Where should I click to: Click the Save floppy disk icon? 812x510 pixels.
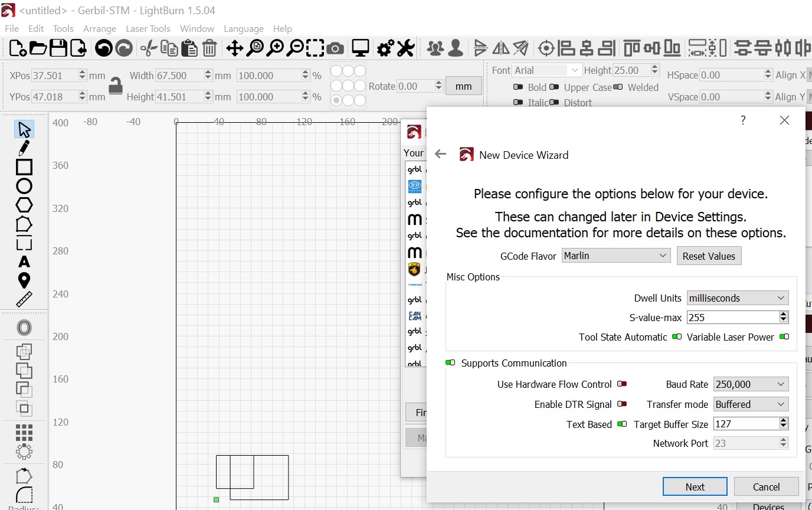58,48
